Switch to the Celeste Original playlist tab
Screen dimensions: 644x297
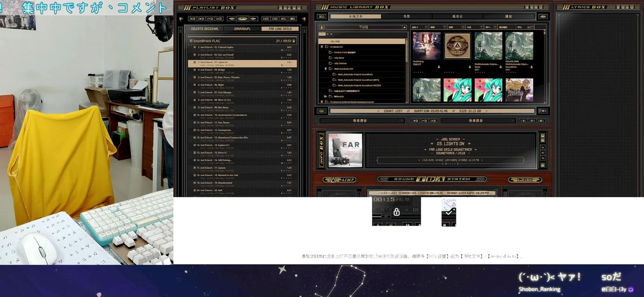pyautogui.click(x=205, y=29)
